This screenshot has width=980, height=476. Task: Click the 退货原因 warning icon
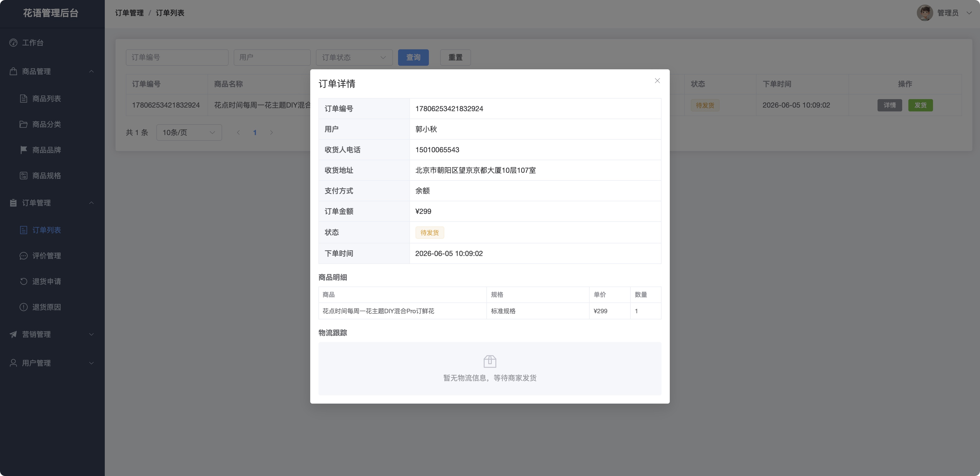(x=24, y=307)
